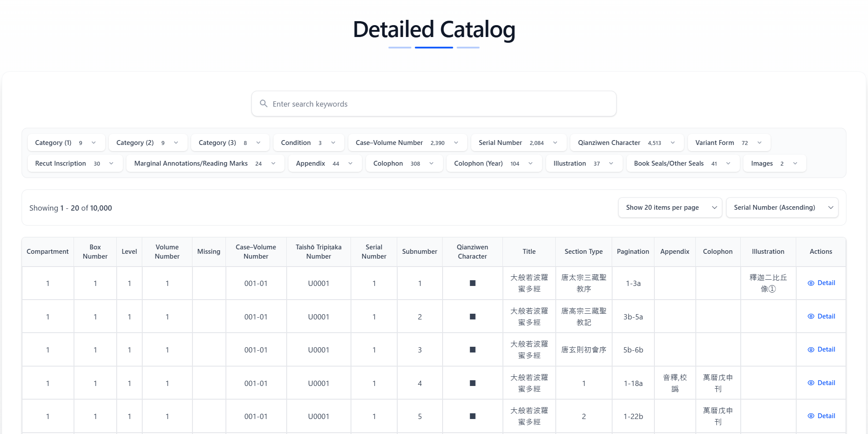Expand the Recut Inscription filter

point(74,163)
